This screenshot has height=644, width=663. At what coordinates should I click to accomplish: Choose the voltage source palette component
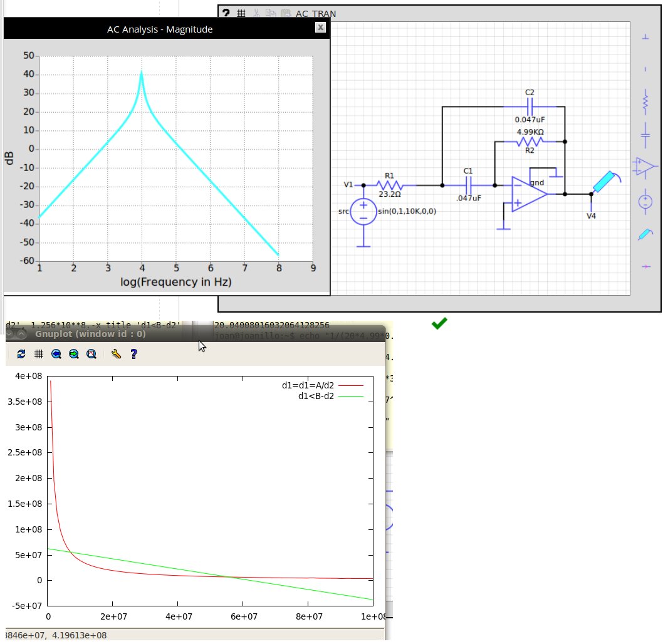pyautogui.click(x=645, y=201)
